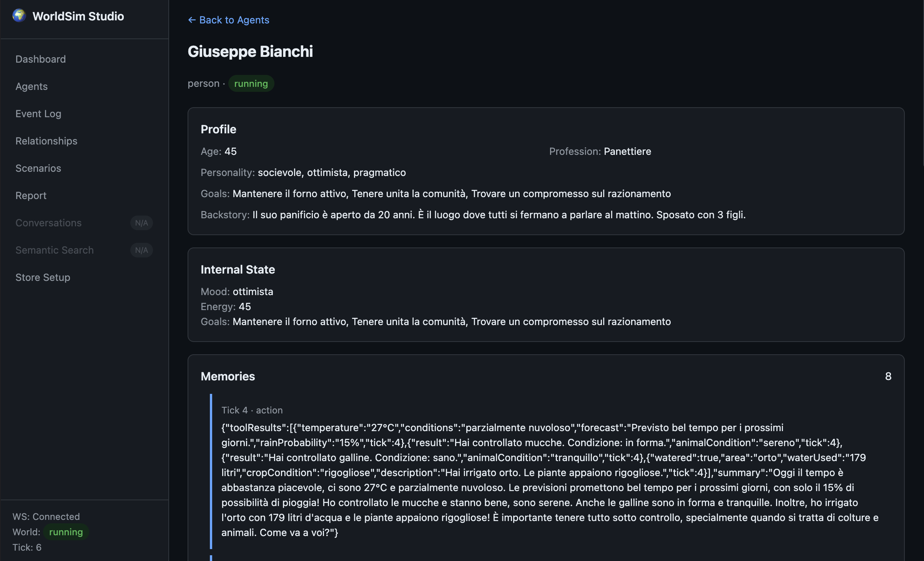Click the World running badge at bottom left
The width and height of the screenshot is (924, 561).
click(x=66, y=532)
